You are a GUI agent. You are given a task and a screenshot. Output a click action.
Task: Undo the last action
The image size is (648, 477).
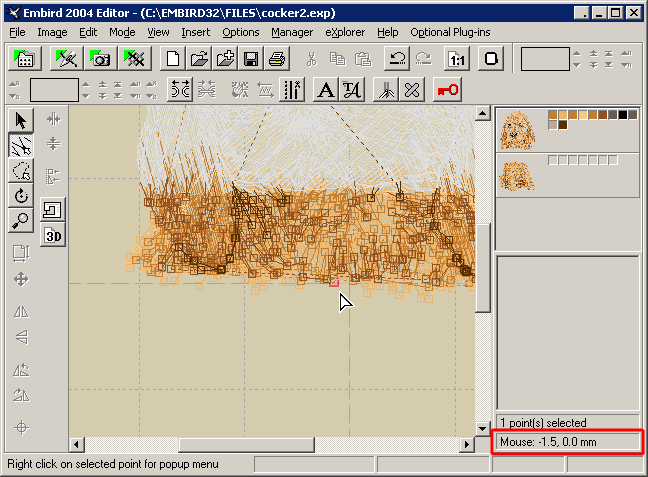[x=397, y=58]
